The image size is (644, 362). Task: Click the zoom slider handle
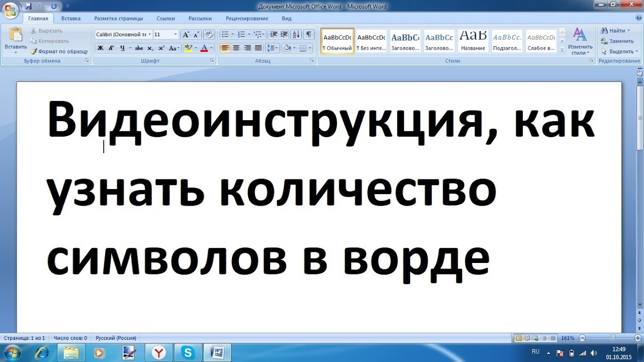coord(613,338)
